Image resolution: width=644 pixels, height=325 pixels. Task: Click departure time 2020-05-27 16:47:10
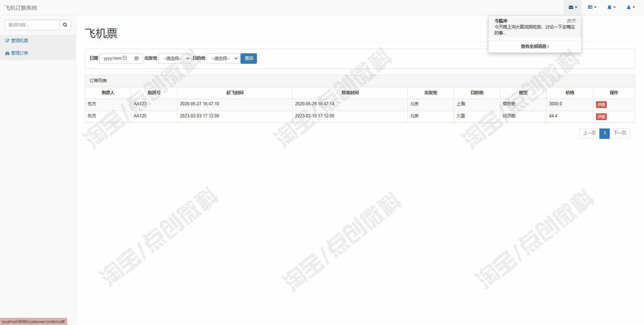click(235, 104)
